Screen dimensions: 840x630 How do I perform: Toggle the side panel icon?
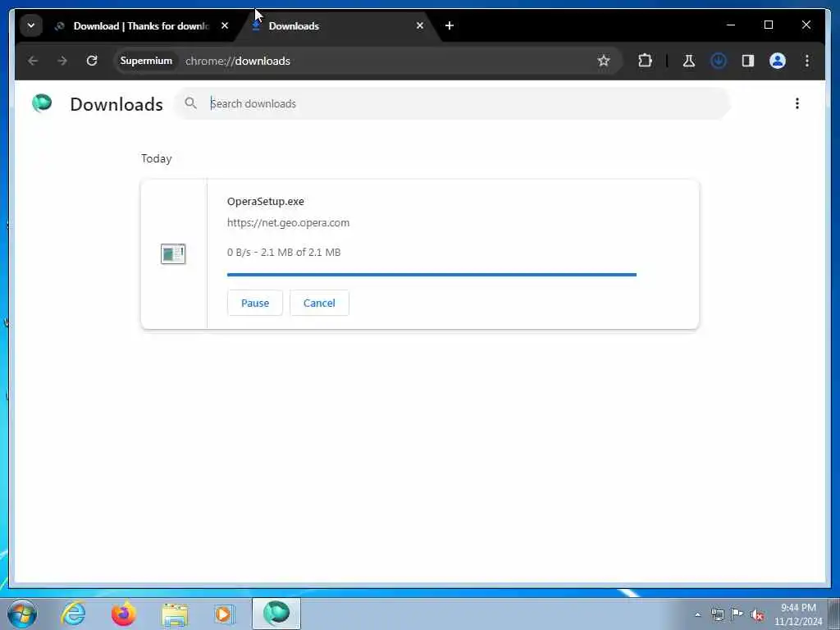[748, 61]
